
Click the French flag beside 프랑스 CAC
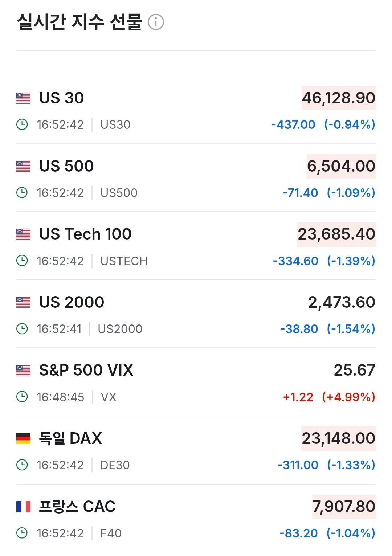click(24, 507)
